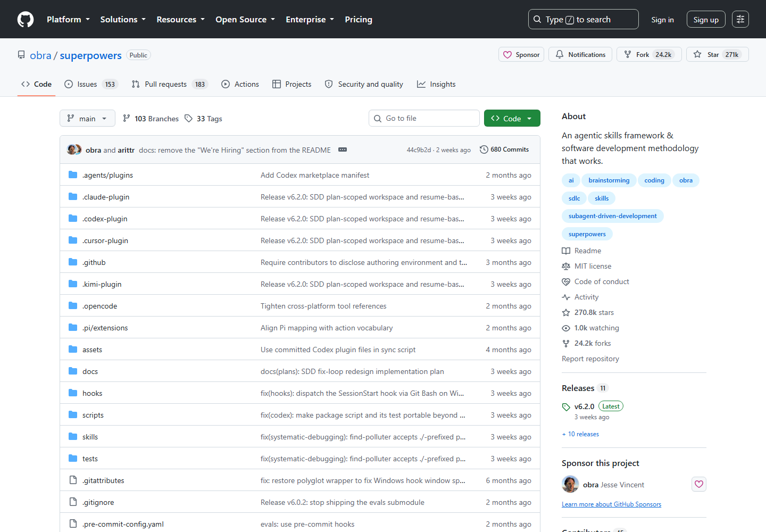The height and width of the screenshot is (532, 766).
Task: Click the Pricing link
Action: 359,19
